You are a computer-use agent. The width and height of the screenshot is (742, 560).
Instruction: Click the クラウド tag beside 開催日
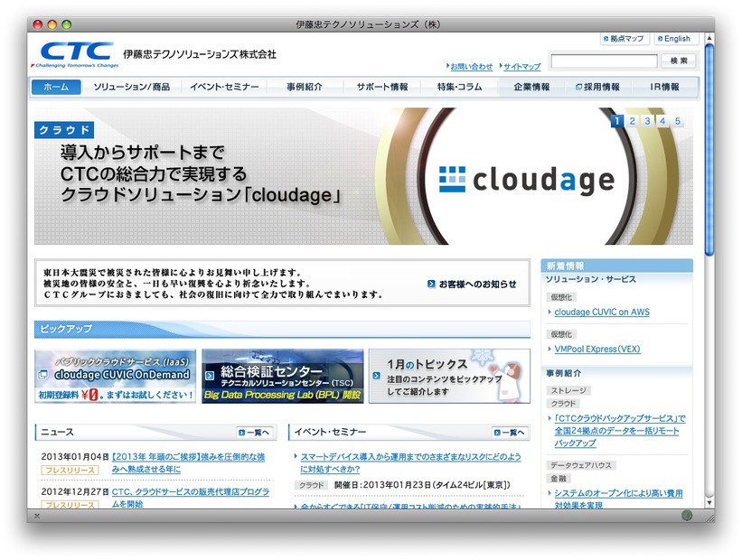(x=312, y=485)
